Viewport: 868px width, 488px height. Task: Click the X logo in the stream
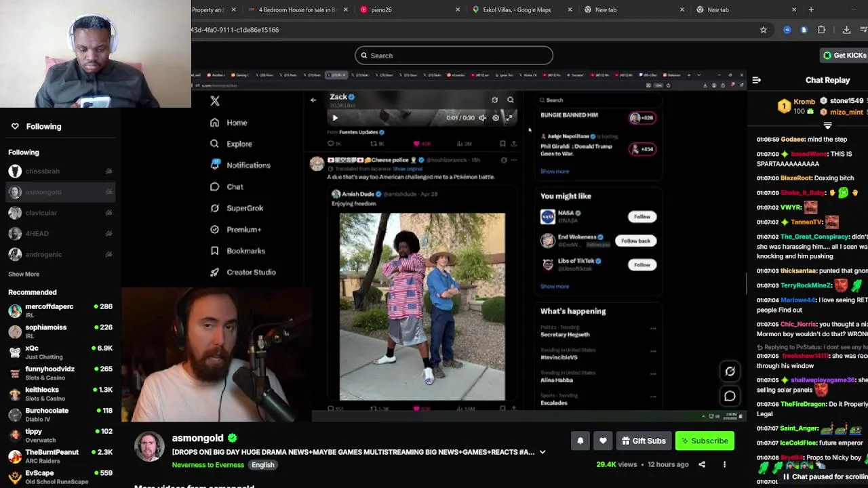click(215, 101)
